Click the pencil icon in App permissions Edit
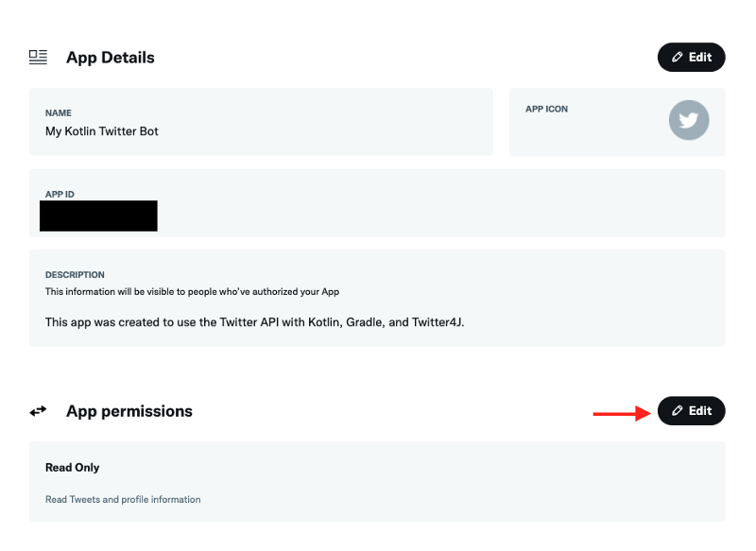The width and height of the screenshot is (756, 551). point(678,411)
